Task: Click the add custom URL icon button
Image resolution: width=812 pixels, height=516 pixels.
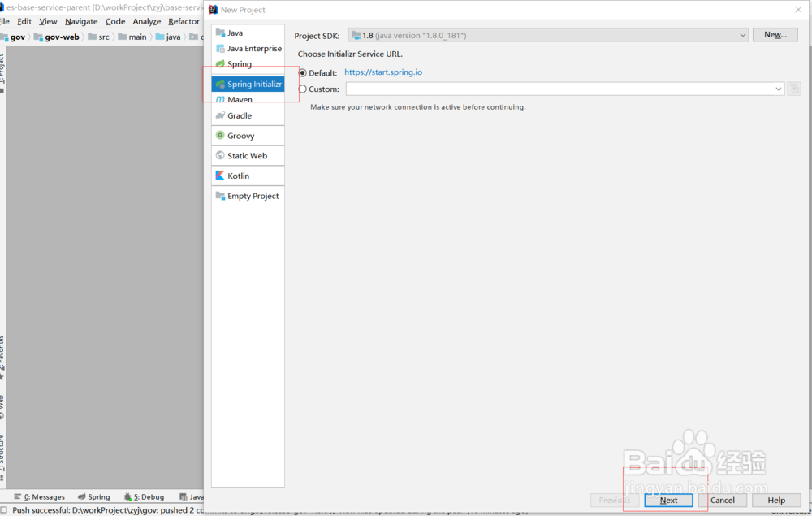Action: (x=794, y=89)
